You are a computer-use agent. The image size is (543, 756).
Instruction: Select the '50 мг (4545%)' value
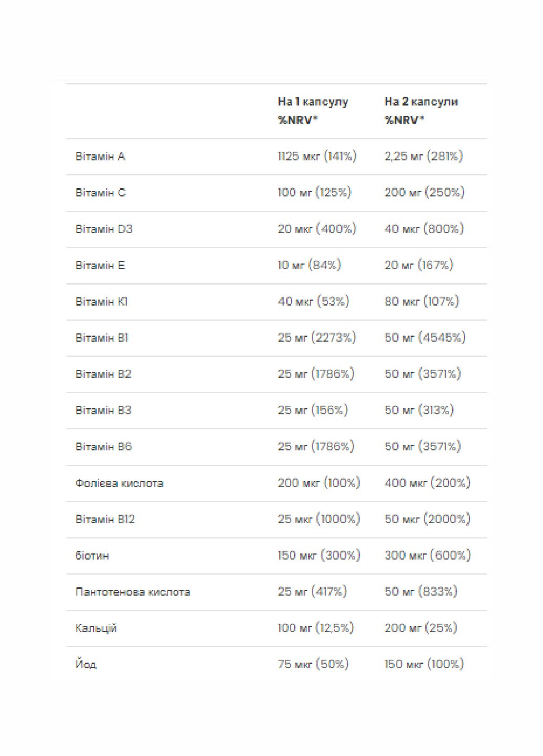425,338
